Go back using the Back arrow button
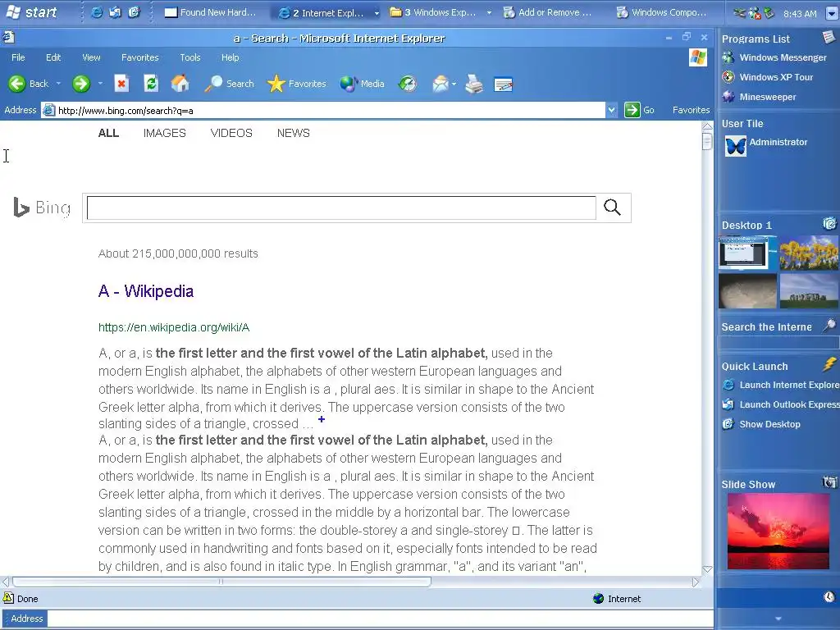The image size is (840, 630). click(x=28, y=84)
